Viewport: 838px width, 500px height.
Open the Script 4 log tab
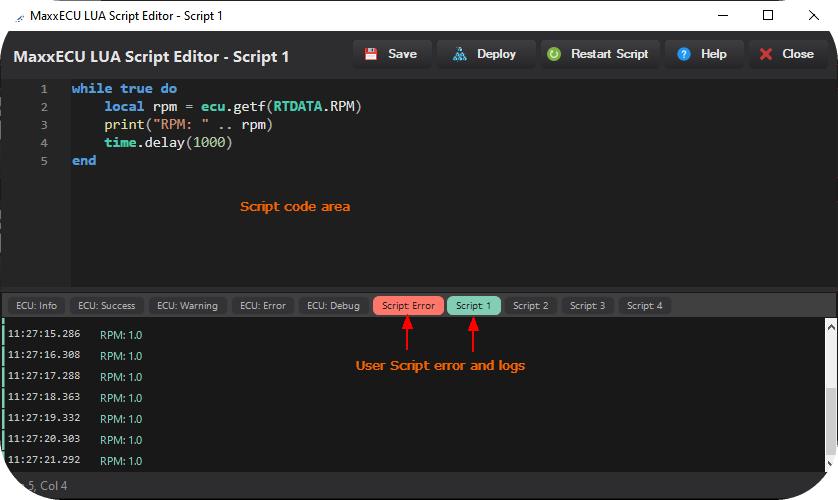click(x=645, y=306)
